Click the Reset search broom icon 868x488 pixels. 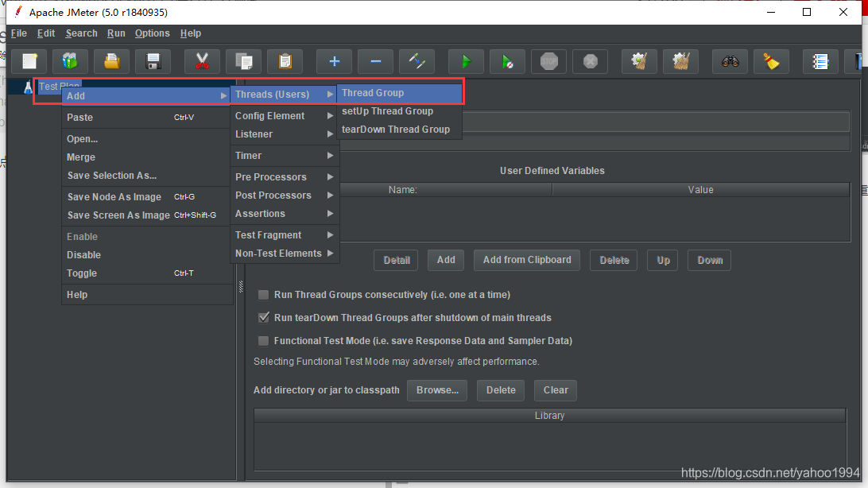(771, 61)
